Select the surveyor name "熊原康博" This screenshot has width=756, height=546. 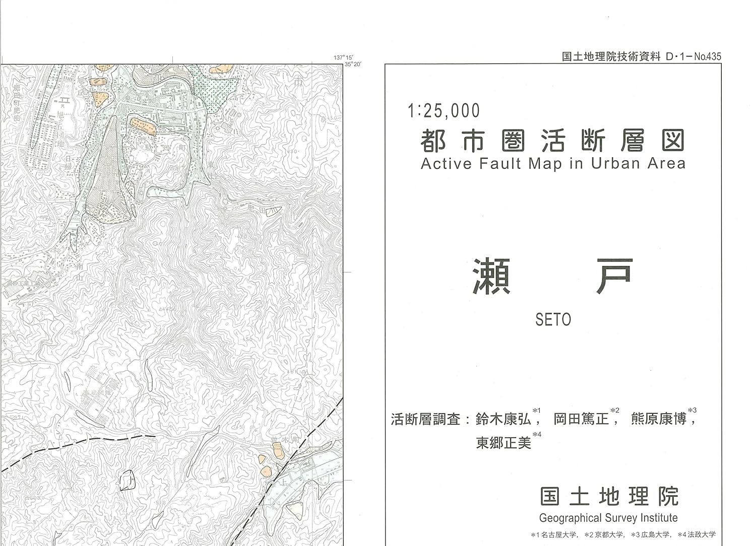tap(658, 419)
